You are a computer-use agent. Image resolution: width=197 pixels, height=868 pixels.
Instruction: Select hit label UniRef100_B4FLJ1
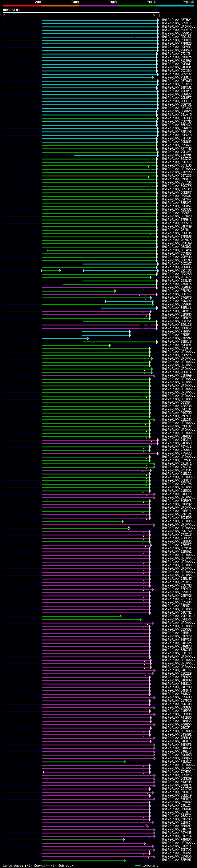point(177,308)
